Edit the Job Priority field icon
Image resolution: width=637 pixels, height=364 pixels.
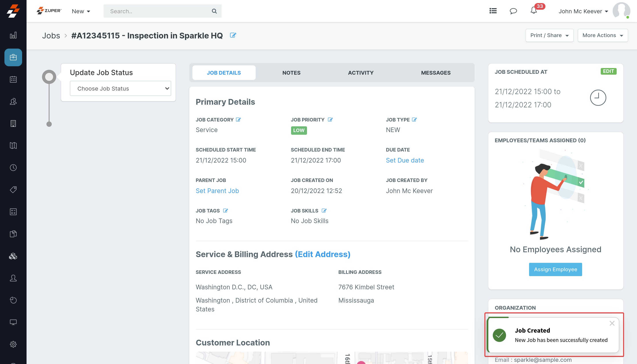(330, 119)
